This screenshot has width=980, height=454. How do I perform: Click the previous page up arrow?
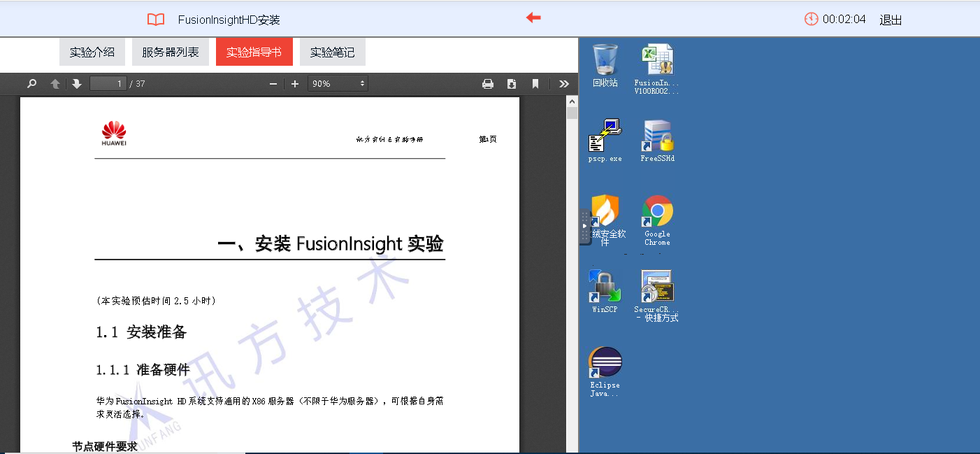(55, 83)
